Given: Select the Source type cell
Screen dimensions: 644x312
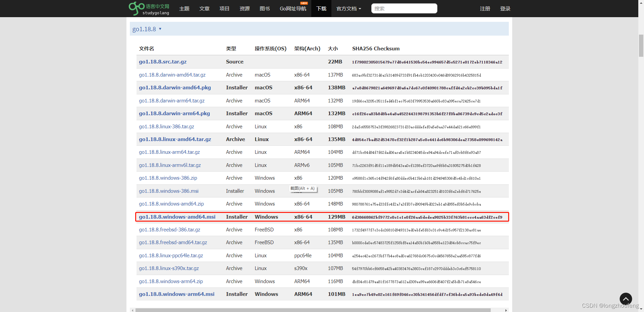Looking at the screenshot, I should 235,62.
